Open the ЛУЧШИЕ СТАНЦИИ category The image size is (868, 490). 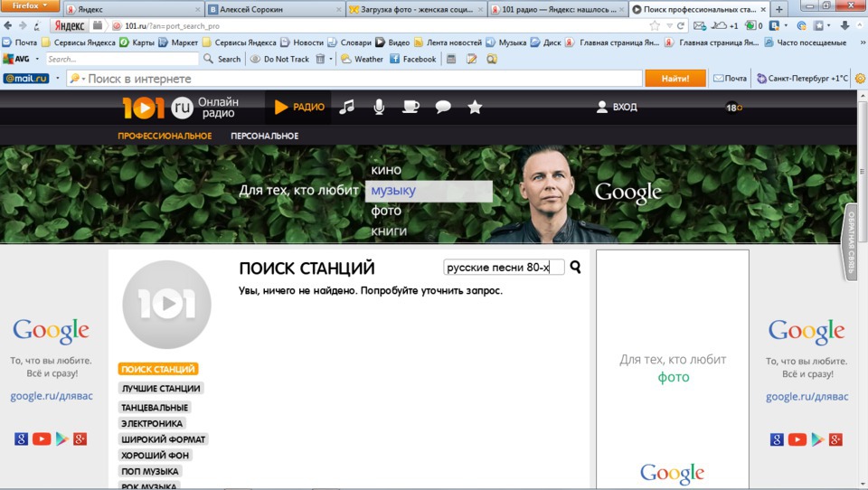[x=161, y=388]
